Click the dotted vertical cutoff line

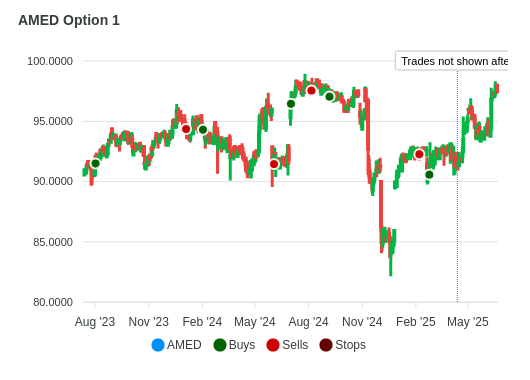pyautogui.click(x=457, y=186)
